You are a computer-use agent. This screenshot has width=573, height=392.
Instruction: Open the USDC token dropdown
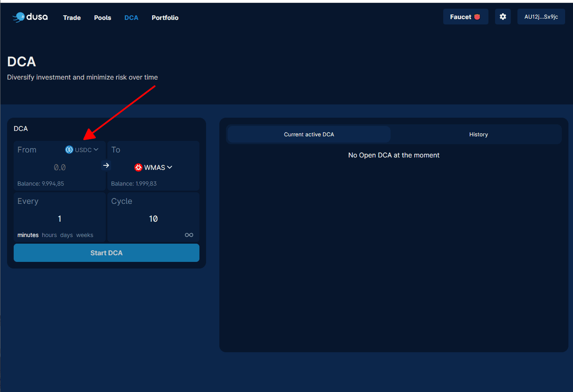click(82, 150)
